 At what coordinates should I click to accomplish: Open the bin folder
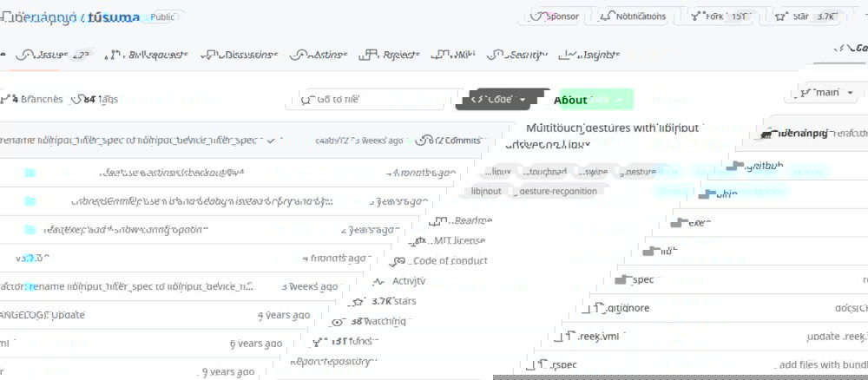coord(727,194)
